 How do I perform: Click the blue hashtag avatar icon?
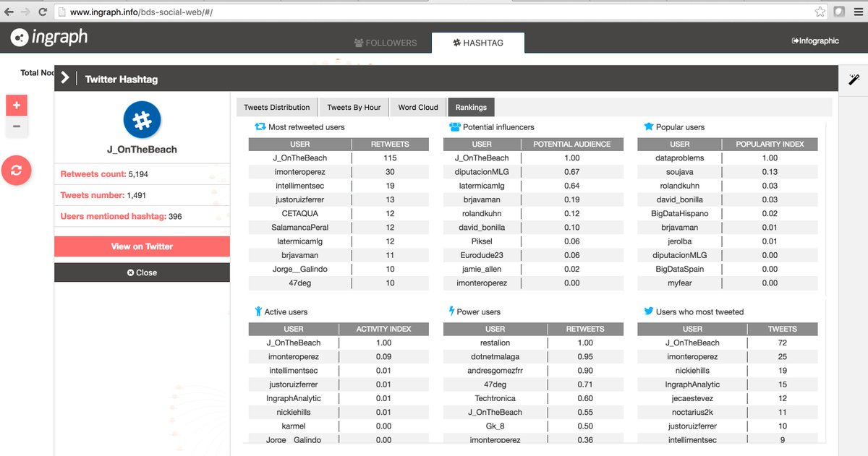click(x=142, y=120)
